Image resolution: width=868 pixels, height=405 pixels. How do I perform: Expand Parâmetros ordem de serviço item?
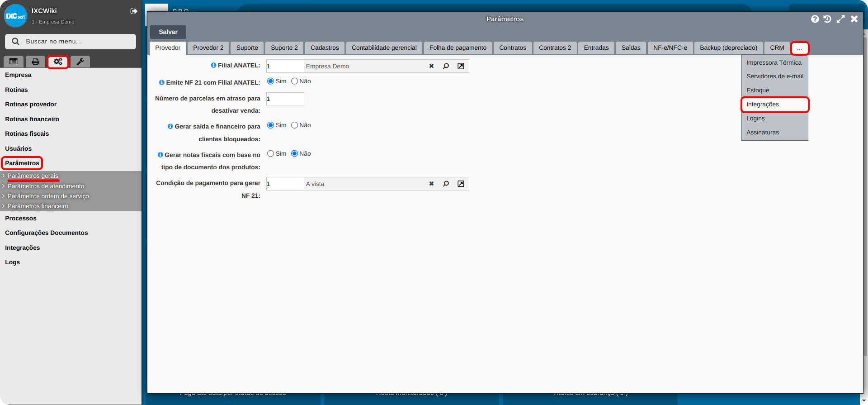click(48, 196)
